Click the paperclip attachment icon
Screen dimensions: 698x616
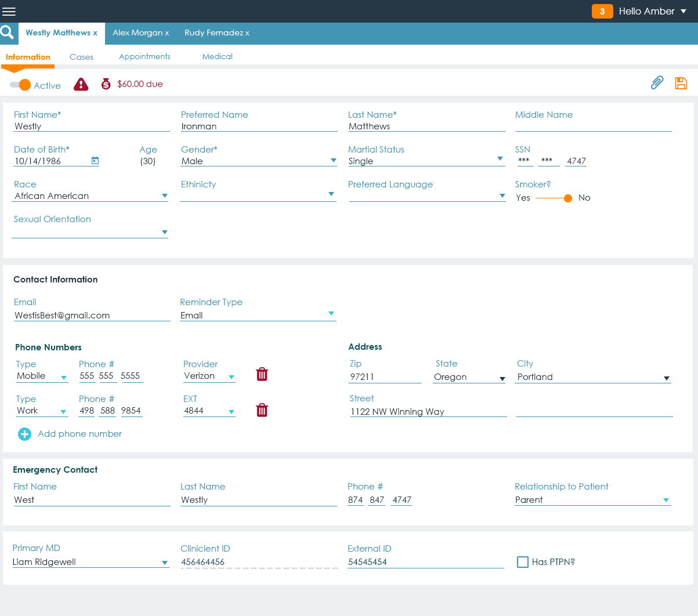pyautogui.click(x=657, y=83)
